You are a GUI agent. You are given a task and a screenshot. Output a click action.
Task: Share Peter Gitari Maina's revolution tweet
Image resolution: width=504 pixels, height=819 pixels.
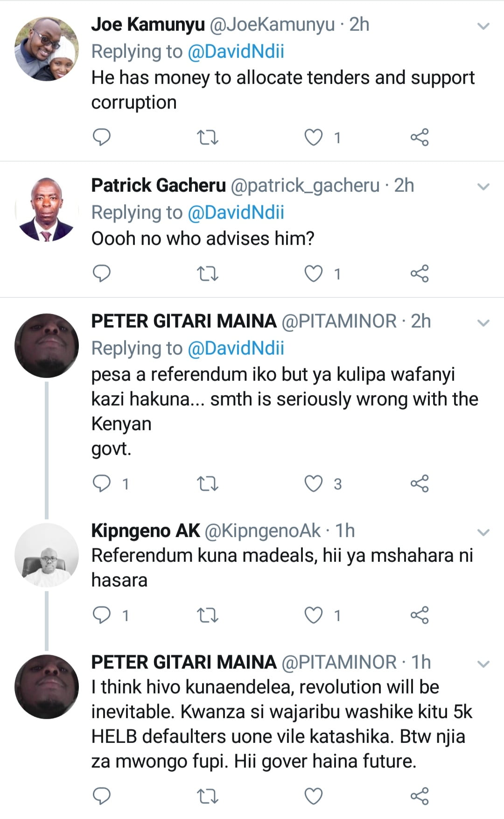pos(419,796)
